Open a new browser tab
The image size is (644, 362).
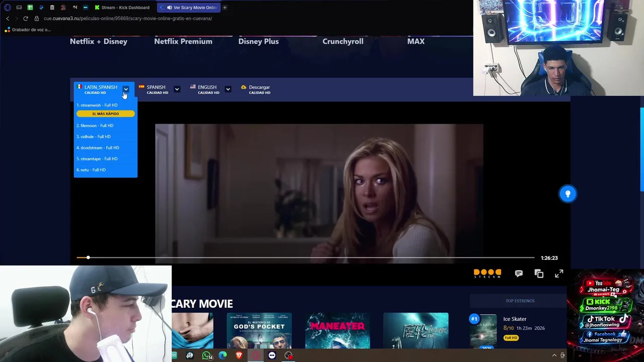click(x=225, y=8)
